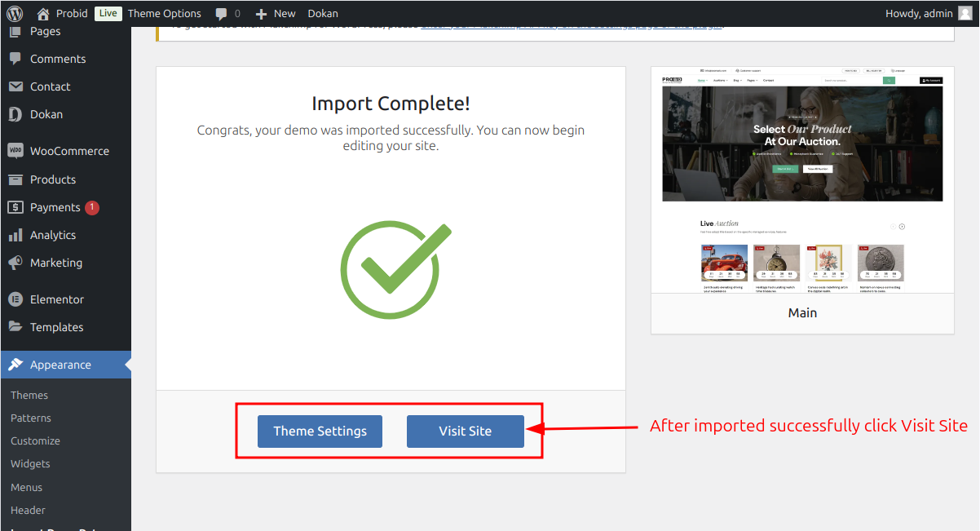Viewport: 980px width, 531px height.
Task: Click the Products sidebar icon
Action: pos(15,179)
